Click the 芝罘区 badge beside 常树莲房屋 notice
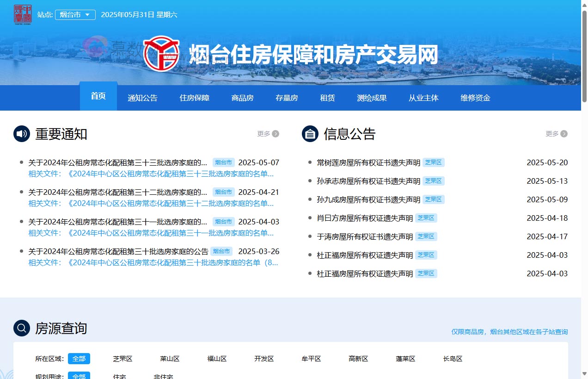 (433, 162)
